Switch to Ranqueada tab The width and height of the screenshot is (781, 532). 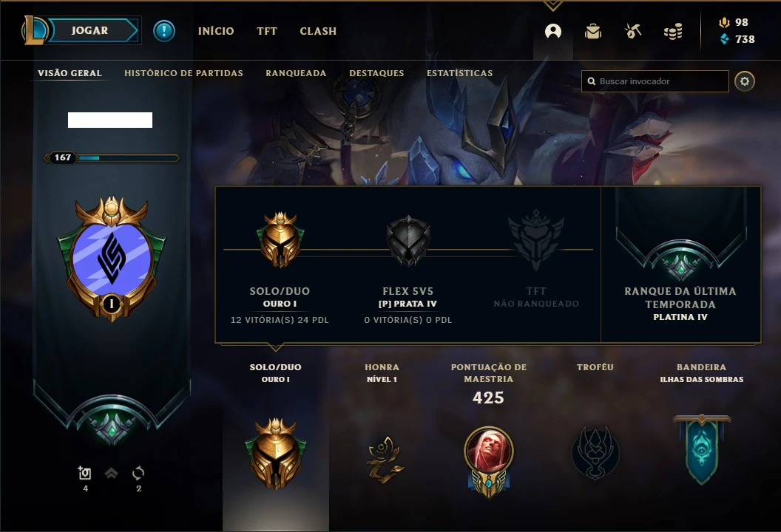tap(296, 73)
